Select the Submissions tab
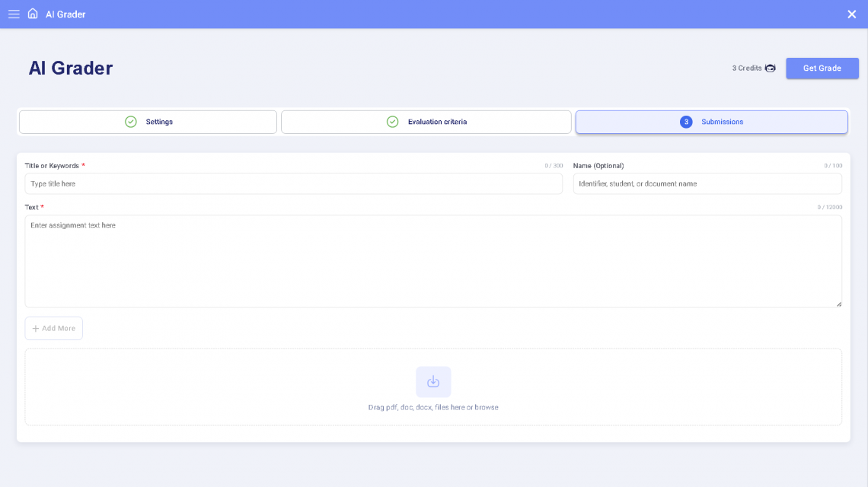 pyautogui.click(x=711, y=122)
